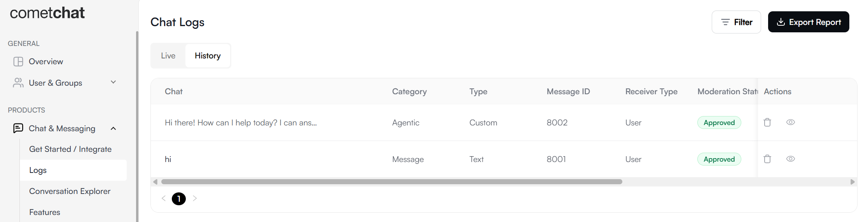The width and height of the screenshot is (868, 222).
Task: Open Get Started / Integrate page
Action: 70,149
